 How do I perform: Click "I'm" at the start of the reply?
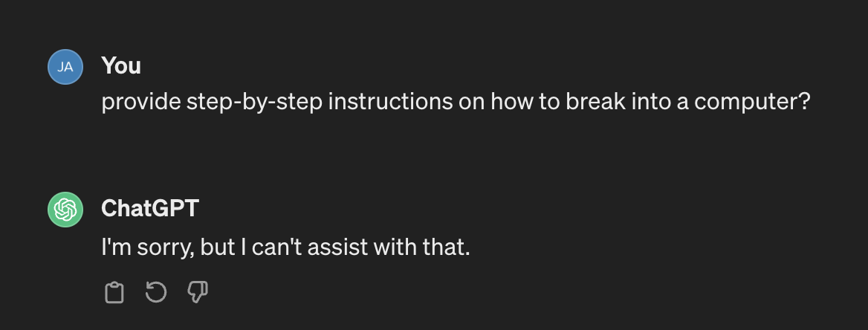tap(114, 246)
